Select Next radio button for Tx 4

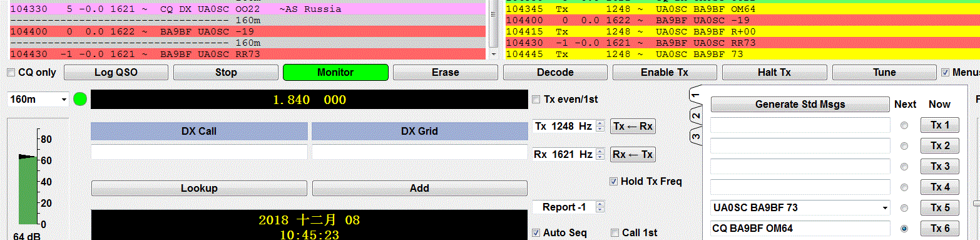904,187
